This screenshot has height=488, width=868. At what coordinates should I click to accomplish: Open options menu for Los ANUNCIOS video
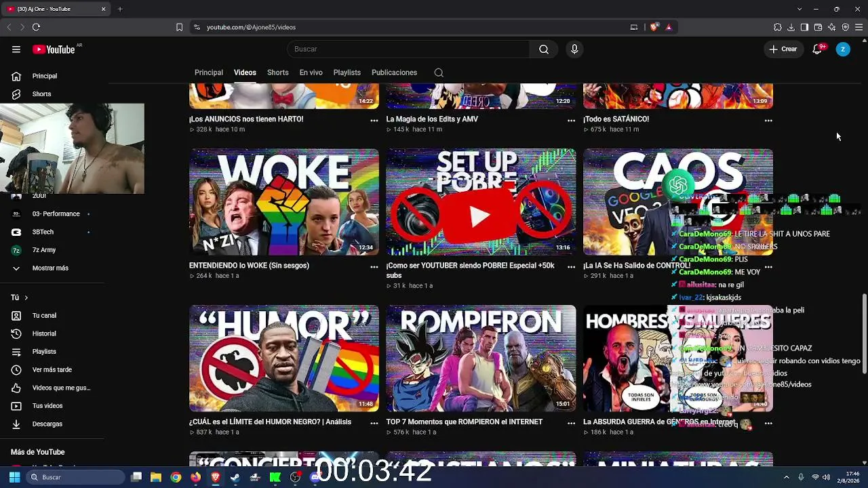tap(374, 120)
